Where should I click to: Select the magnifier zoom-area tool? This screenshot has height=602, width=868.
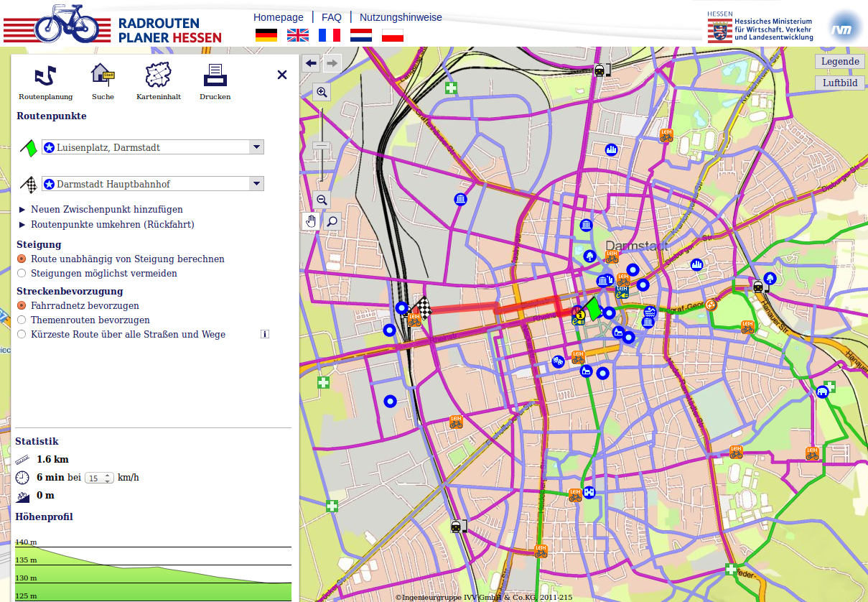pos(332,221)
